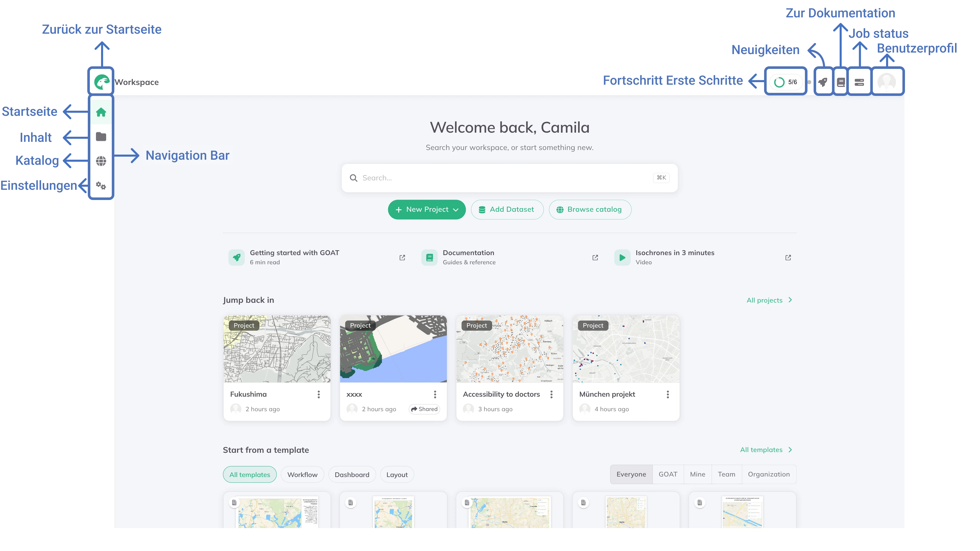Screen dimensions: 980x551
Task: Open the Fukushima project thumbnail
Action: click(x=277, y=349)
